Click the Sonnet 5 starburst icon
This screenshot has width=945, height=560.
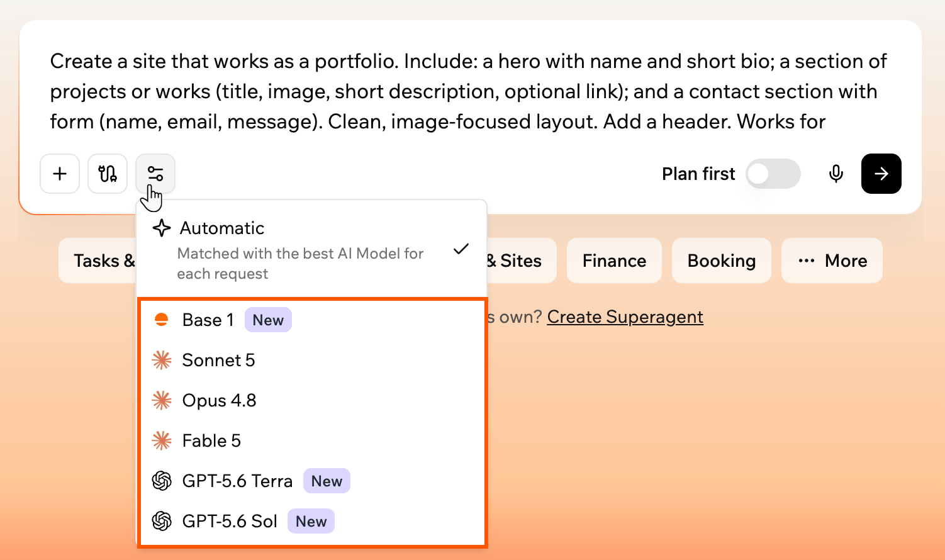pyautogui.click(x=162, y=360)
